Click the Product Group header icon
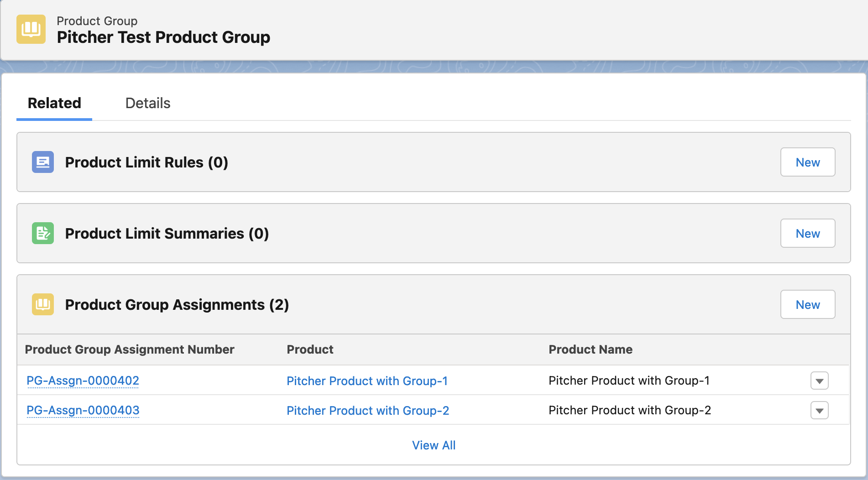The height and width of the screenshot is (480, 868). [31, 29]
